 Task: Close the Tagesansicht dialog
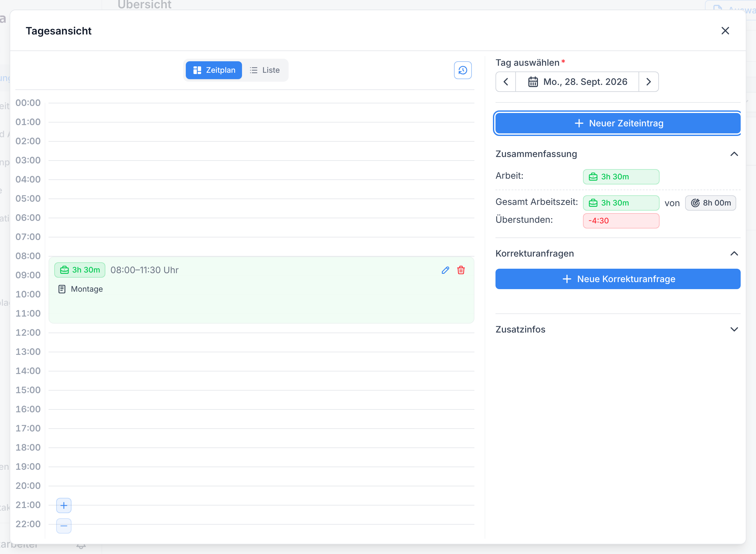pos(725,31)
